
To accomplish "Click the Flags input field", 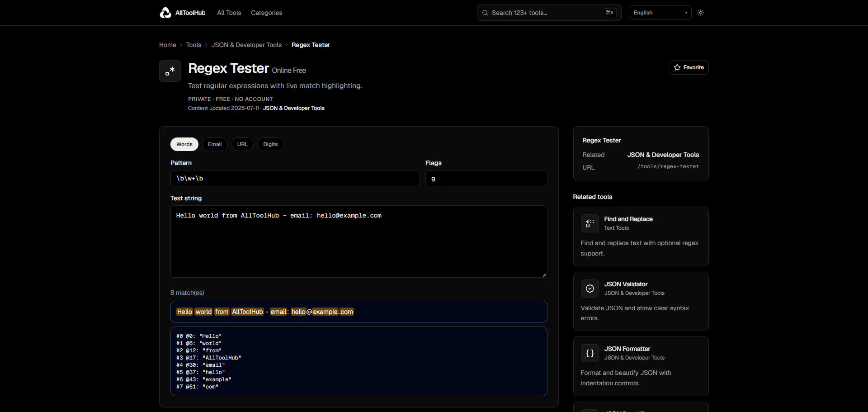I will pos(486,178).
